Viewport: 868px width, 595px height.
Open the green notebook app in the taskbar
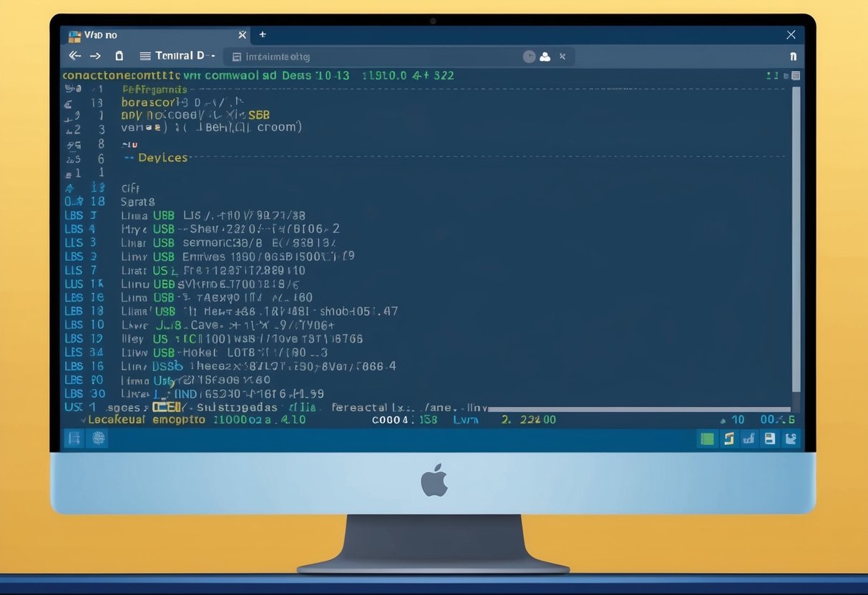[x=706, y=438]
